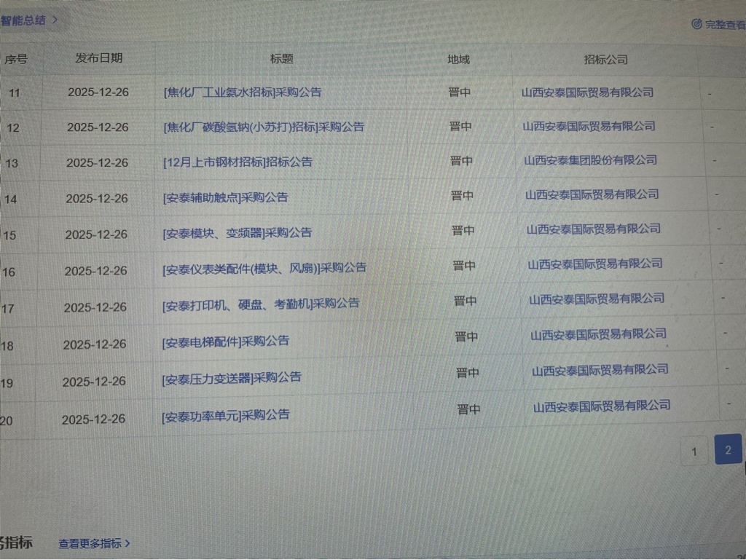Select serial number 14 cell
Screen dimensions: 746x560
tap(10, 200)
